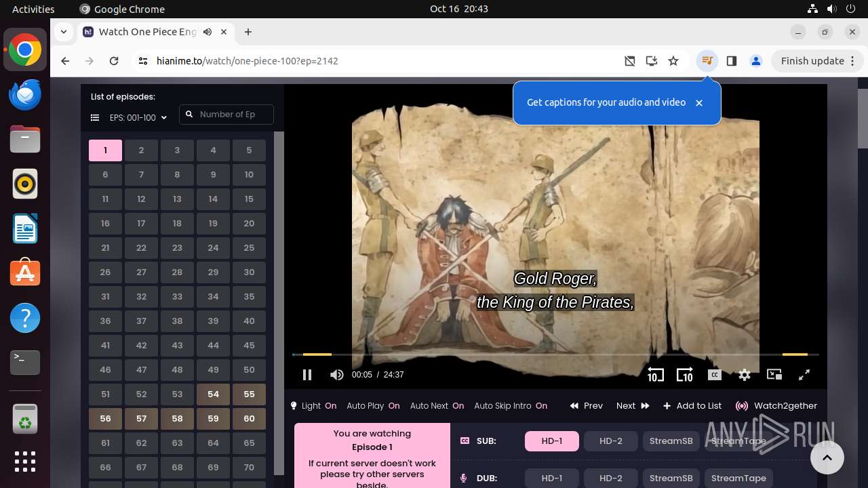View site information icon

[142, 61]
